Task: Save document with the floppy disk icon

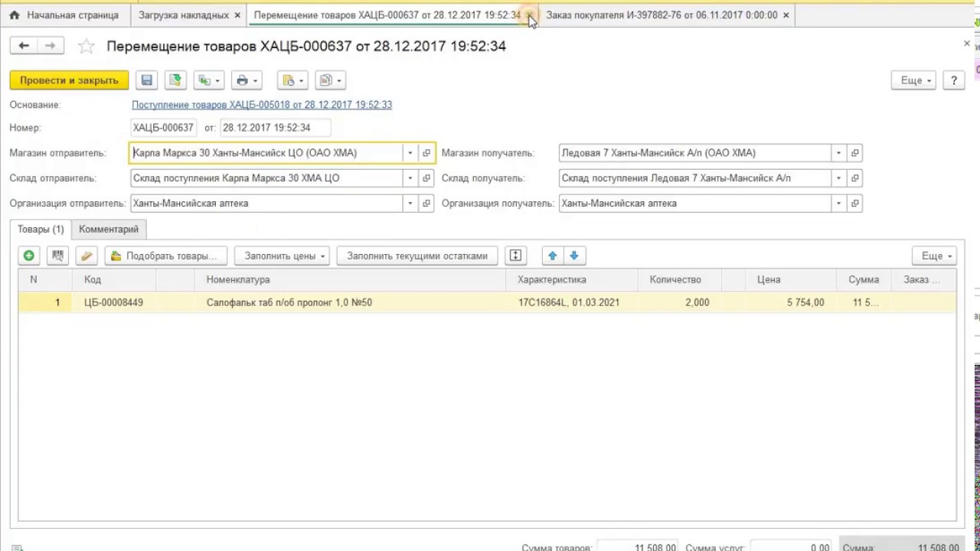Action: point(147,80)
